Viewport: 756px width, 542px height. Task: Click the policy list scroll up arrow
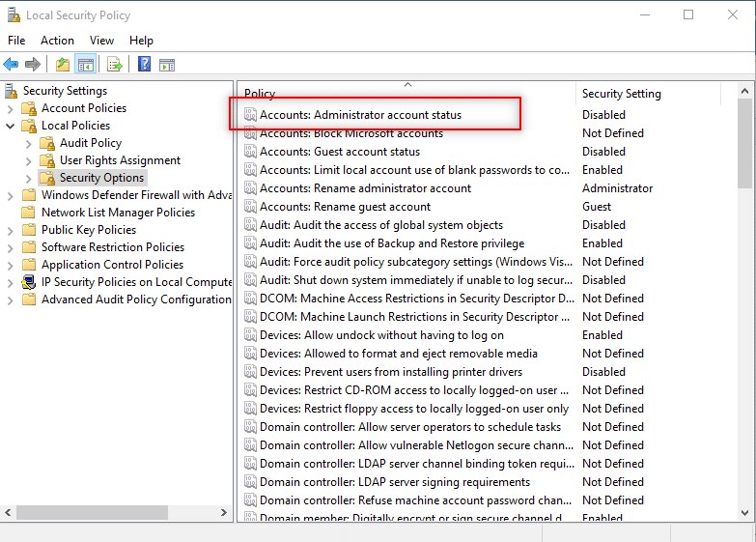[745, 91]
